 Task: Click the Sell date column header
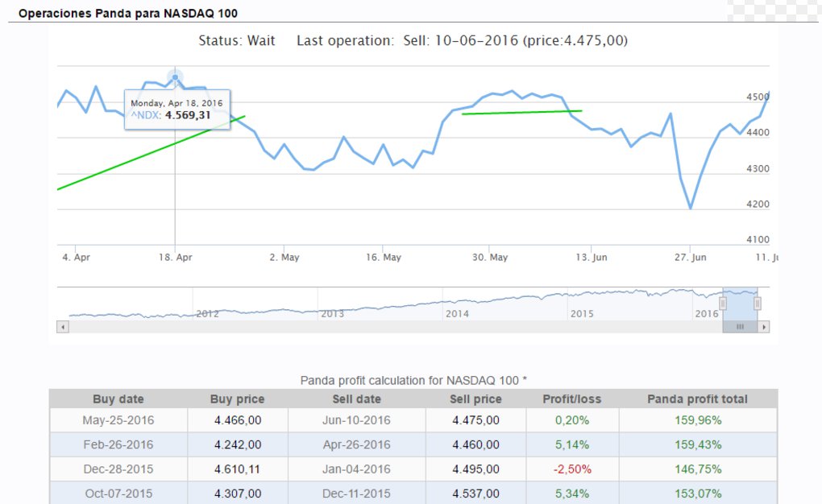tap(356, 399)
